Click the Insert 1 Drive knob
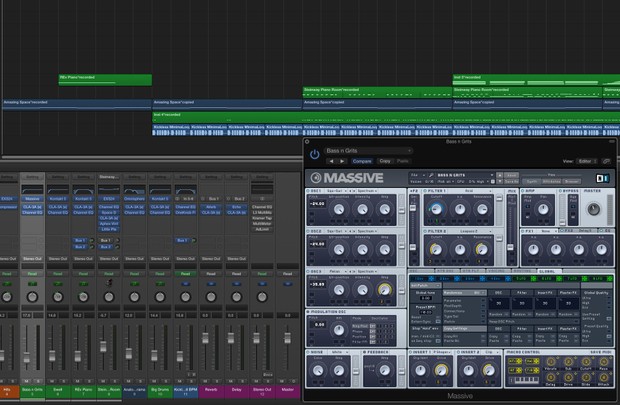The width and height of the screenshot is (620, 405). tap(441, 371)
